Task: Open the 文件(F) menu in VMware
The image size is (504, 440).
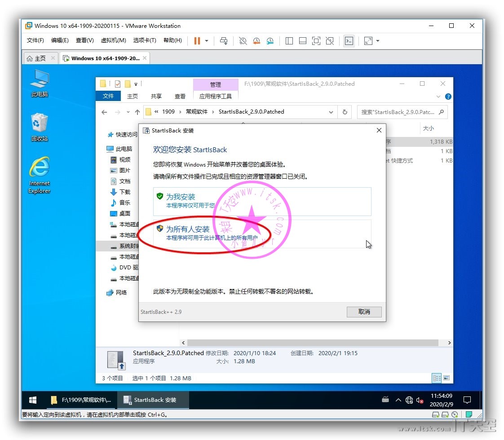Action: pos(35,40)
